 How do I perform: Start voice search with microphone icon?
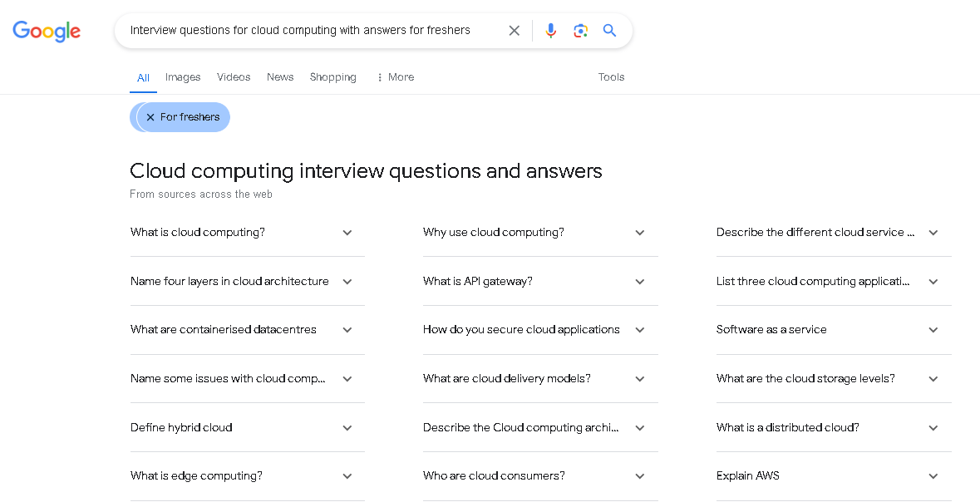(550, 31)
